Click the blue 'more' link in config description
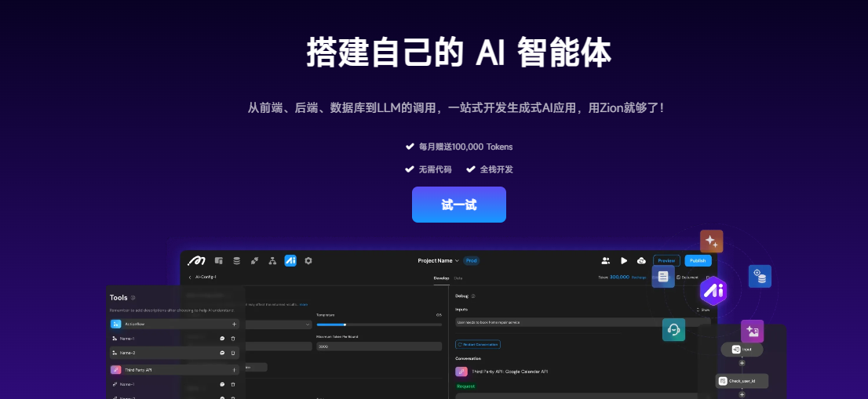The width and height of the screenshot is (868, 399). pyautogui.click(x=304, y=304)
